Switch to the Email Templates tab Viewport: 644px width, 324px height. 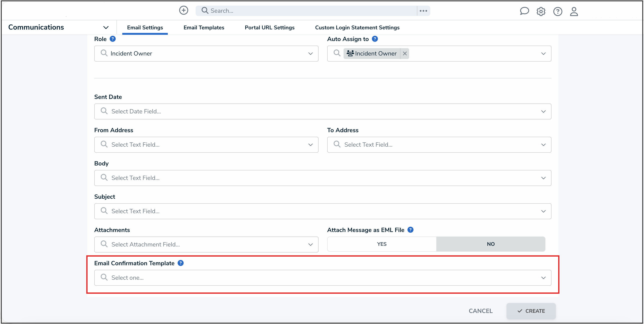tap(204, 28)
